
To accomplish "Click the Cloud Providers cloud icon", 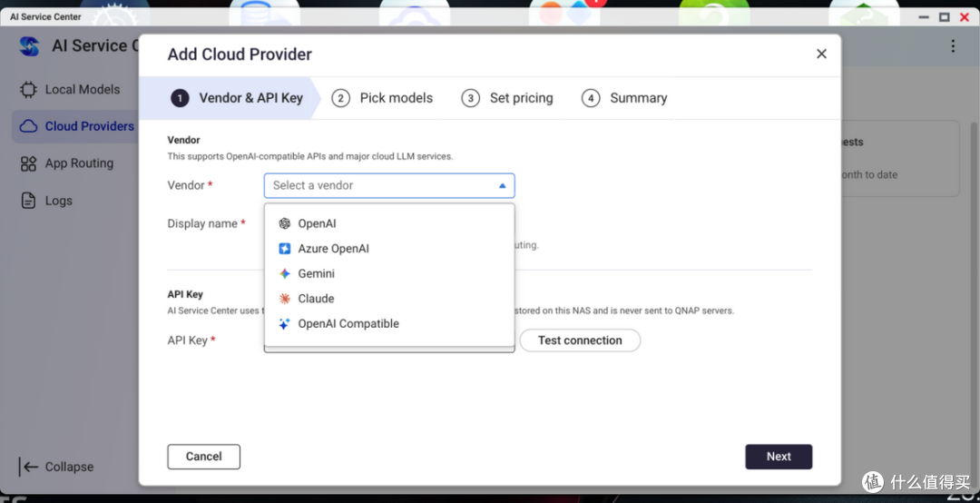I will pyautogui.click(x=28, y=126).
